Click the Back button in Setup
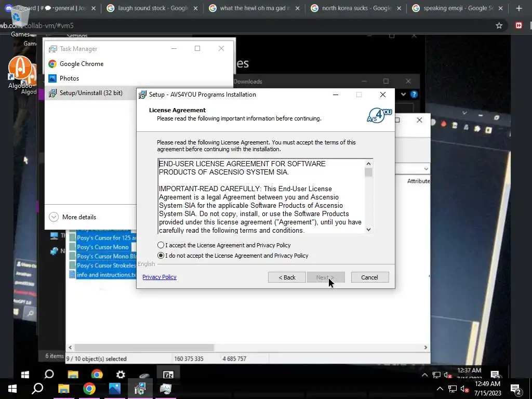Screen dimensions: 532x399 coord(287,277)
